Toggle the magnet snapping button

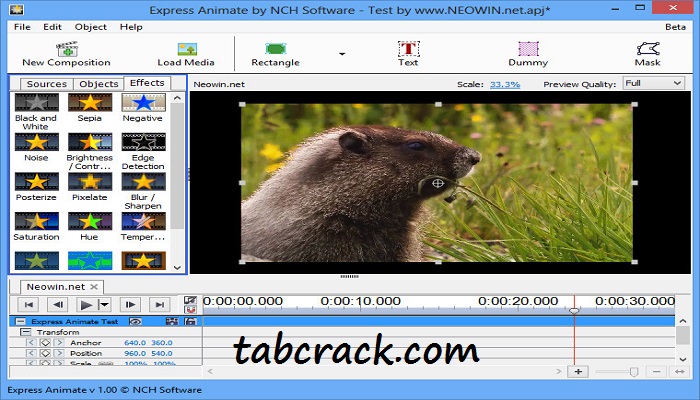pyautogui.click(x=191, y=309)
